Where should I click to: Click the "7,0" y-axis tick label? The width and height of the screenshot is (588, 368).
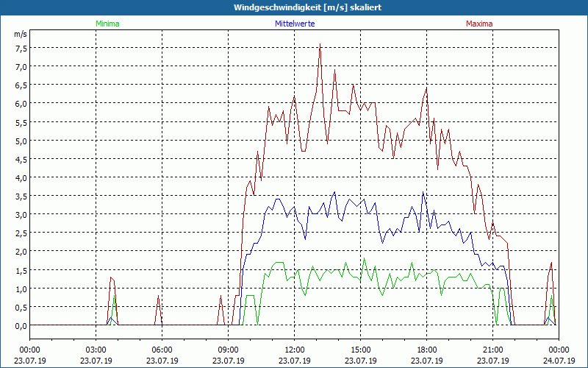21,67
